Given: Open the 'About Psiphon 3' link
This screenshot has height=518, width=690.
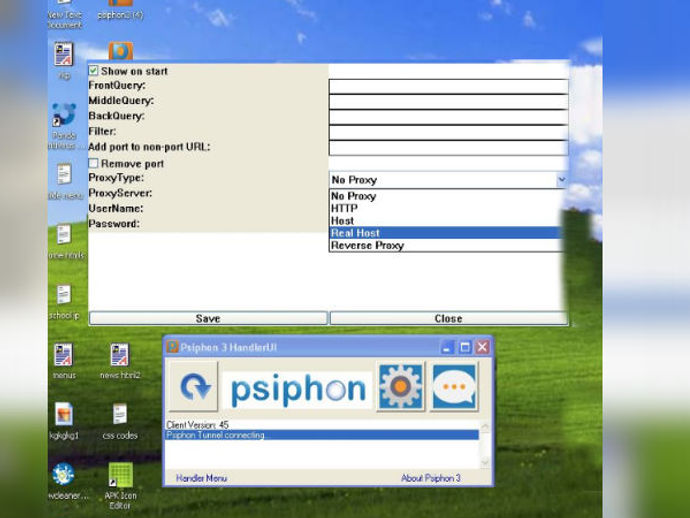Looking at the screenshot, I should (430, 478).
